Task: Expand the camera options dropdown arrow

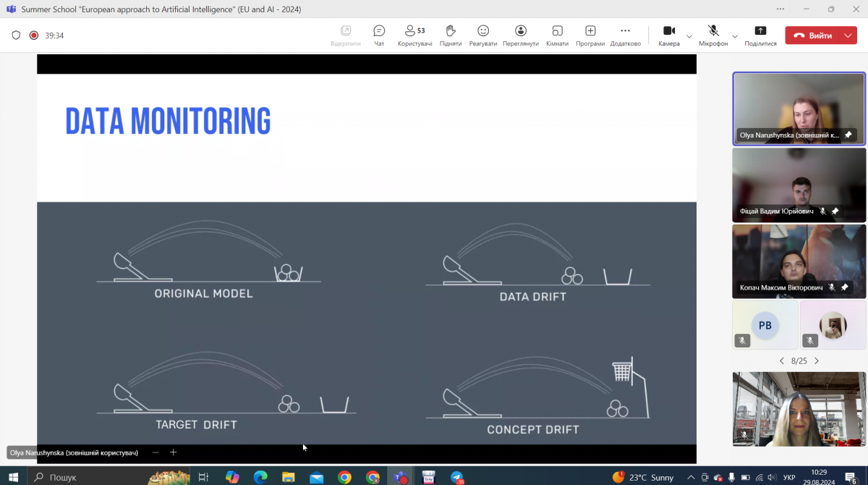Action: tap(689, 35)
